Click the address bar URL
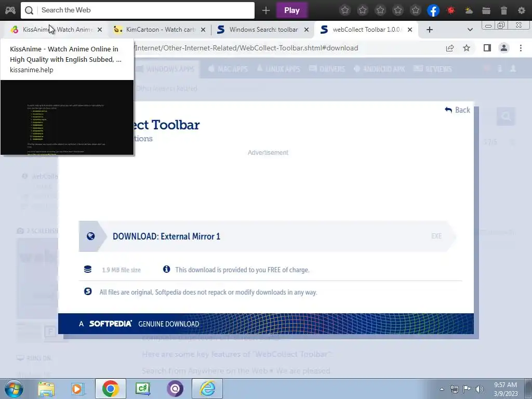 tap(246, 48)
